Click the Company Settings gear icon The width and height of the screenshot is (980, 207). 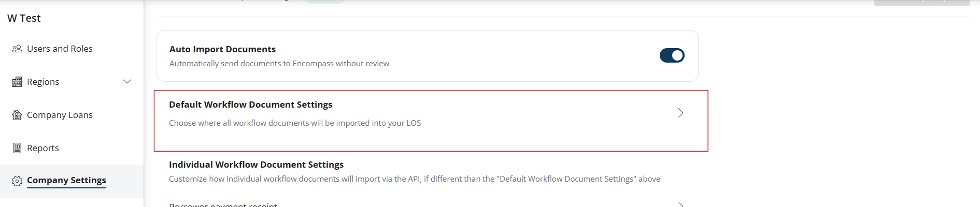pyautogui.click(x=17, y=181)
